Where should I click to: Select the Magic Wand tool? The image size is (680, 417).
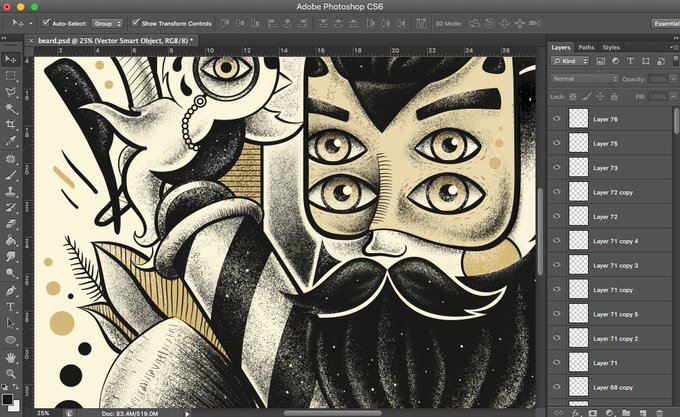[10, 108]
